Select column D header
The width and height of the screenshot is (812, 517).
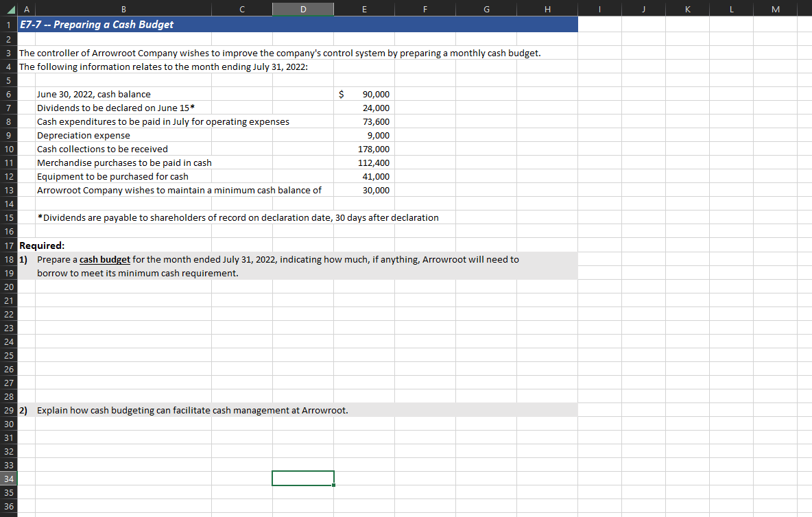pyautogui.click(x=302, y=9)
